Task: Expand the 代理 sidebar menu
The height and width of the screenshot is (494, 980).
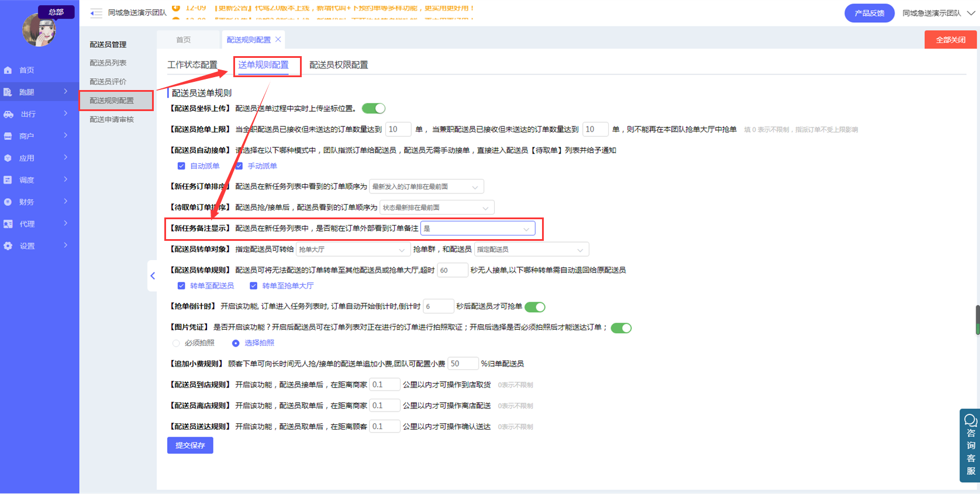Action: pyautogui.click(x=65, y=223)
